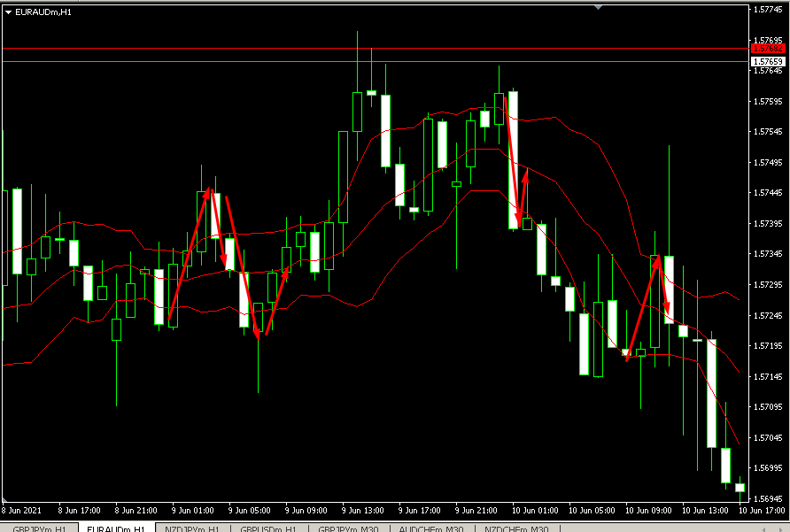Open the EURAUDm,H1 chart title triangle menu

coord(8,12)
